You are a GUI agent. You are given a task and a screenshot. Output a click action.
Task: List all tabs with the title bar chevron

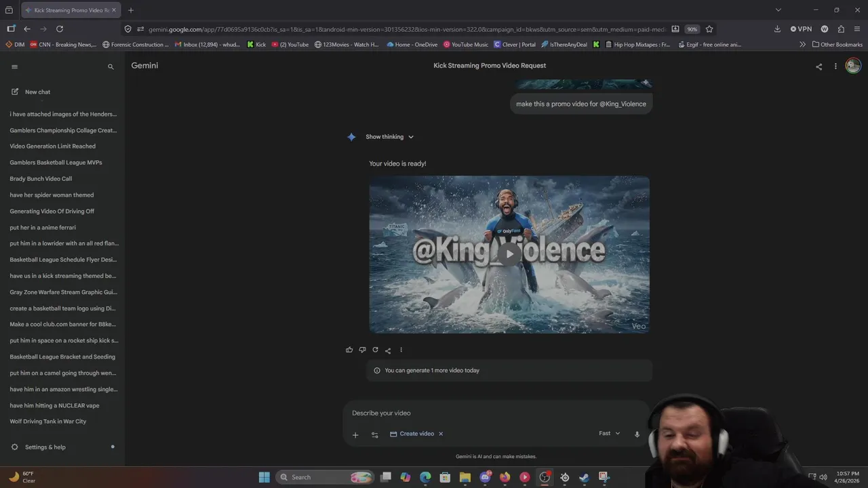778,10
